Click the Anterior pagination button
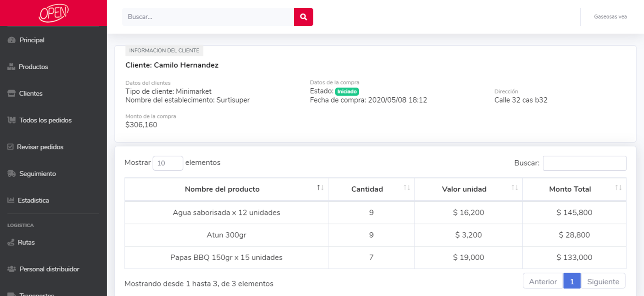This screenshot has width=644, height=296. (543, 281)
